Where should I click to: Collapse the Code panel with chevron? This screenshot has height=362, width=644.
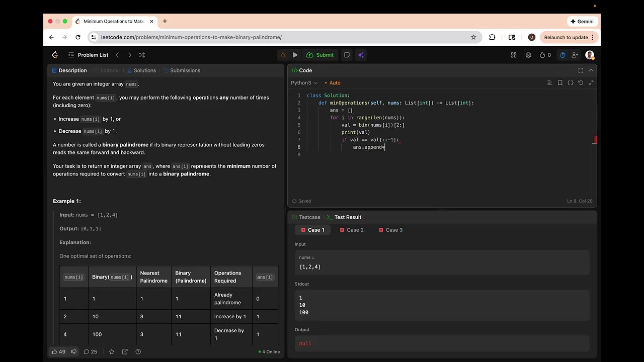591,70
